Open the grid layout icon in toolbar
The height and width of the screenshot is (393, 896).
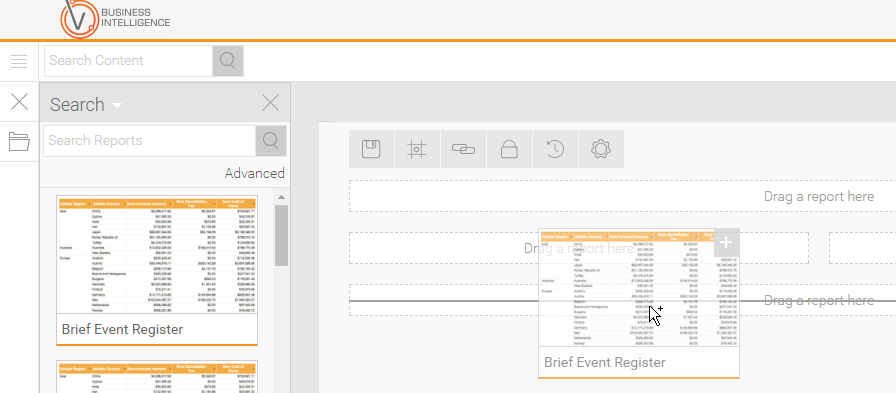point(417,149)
